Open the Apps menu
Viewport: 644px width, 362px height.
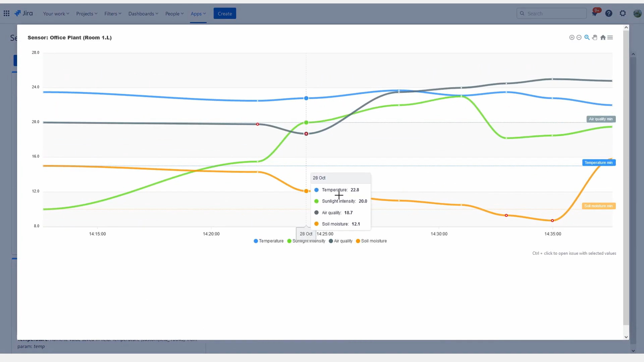pyautogui.click(x=198, y=14)
